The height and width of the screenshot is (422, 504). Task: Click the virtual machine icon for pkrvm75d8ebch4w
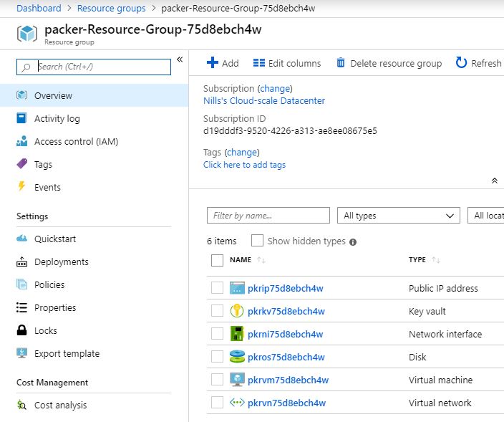point(237,380)
